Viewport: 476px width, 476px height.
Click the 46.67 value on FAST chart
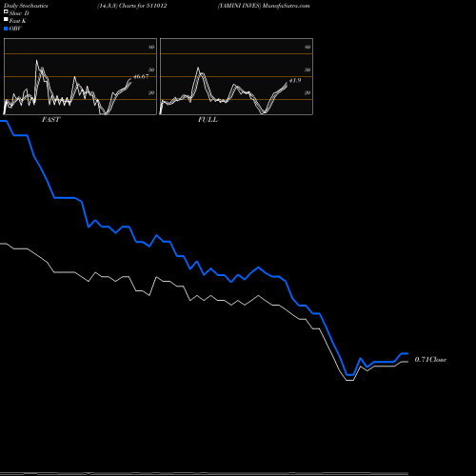(x=141, y=76)
